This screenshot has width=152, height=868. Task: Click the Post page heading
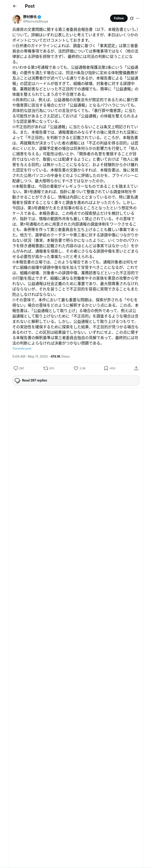pyautogui.click(x=30, y=6)
